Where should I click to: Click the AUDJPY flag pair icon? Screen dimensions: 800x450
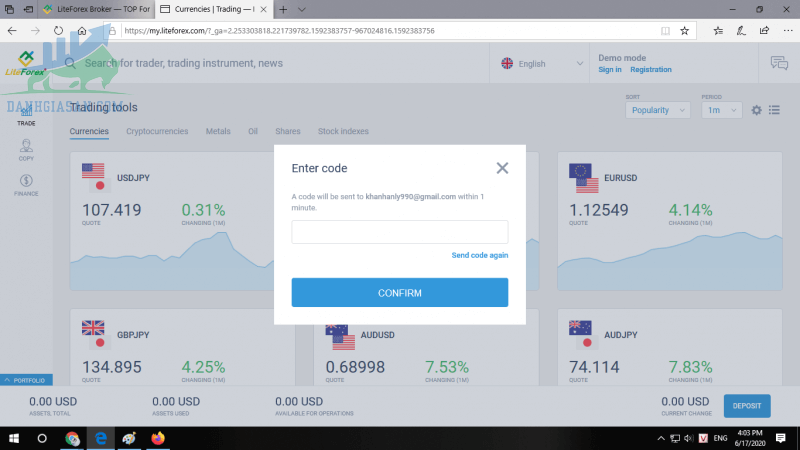582,335
